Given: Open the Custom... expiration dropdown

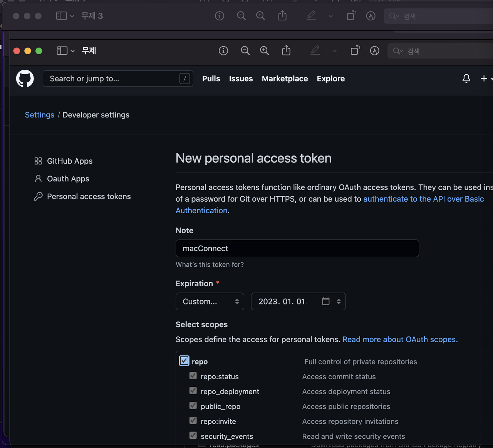Looking at the screenshot, I should pyautogui.click(x=210, y=301).
